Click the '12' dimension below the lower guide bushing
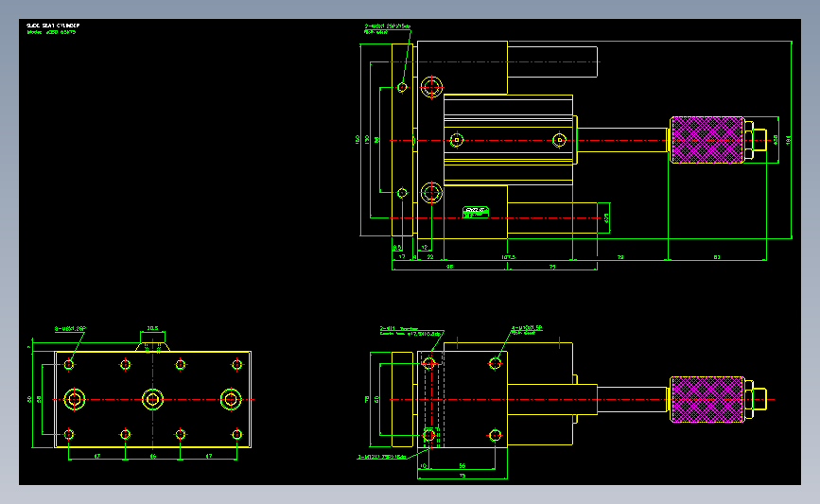 424,248
